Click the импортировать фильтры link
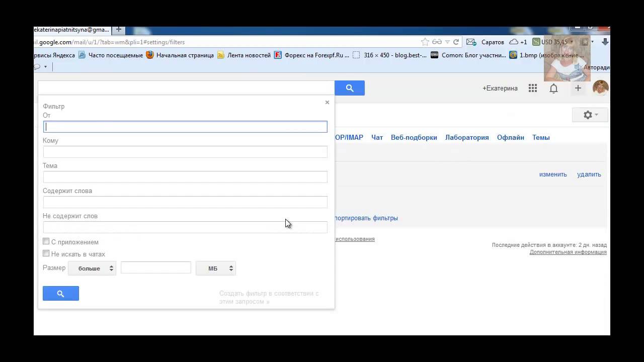 click(366, 218)
